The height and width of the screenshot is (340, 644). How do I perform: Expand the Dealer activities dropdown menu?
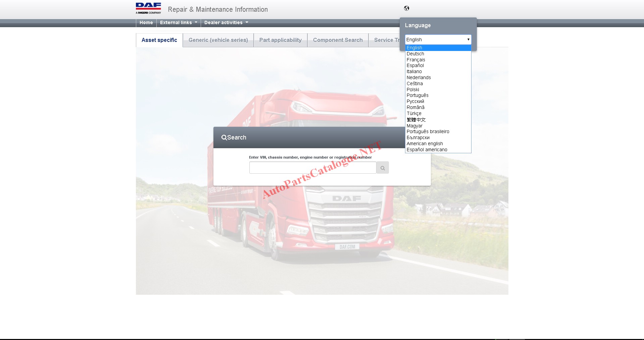(226, 23)
